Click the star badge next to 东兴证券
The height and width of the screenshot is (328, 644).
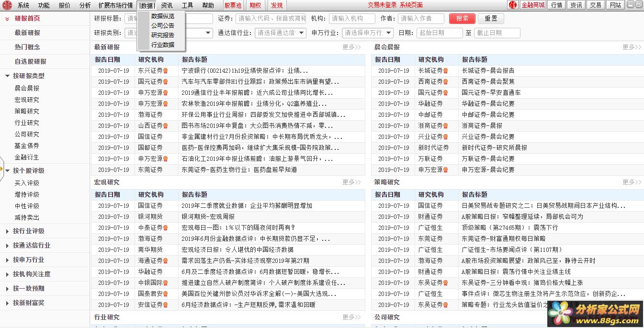tap(166, 70)
